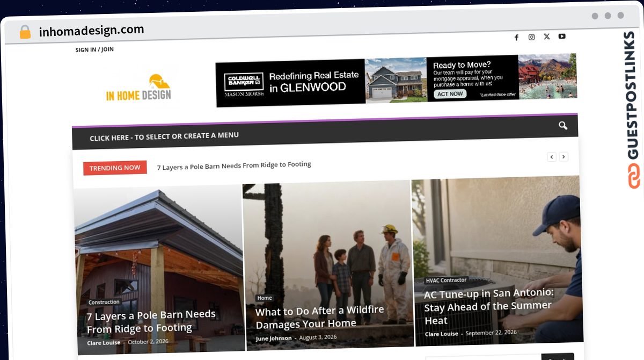Click the inhomadesign.com URL text
The width and height of the screenshot is (644, 360).
(x=92, y=31)
